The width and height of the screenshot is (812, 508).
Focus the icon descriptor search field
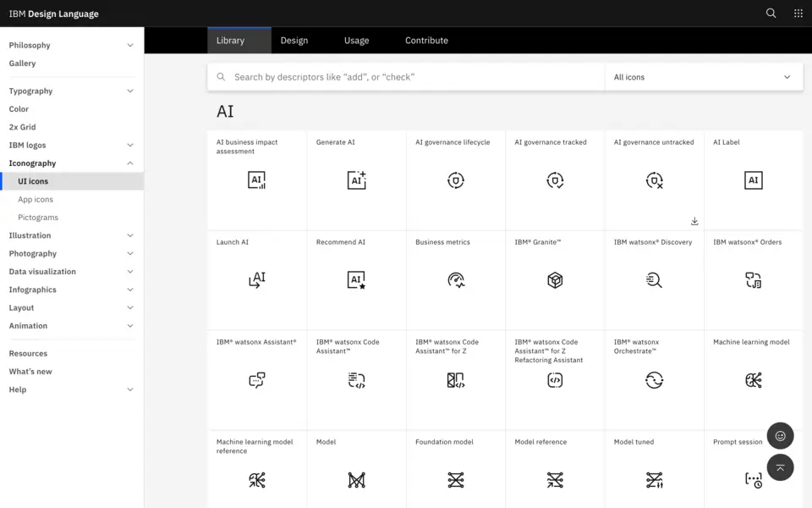coord(406,77)
